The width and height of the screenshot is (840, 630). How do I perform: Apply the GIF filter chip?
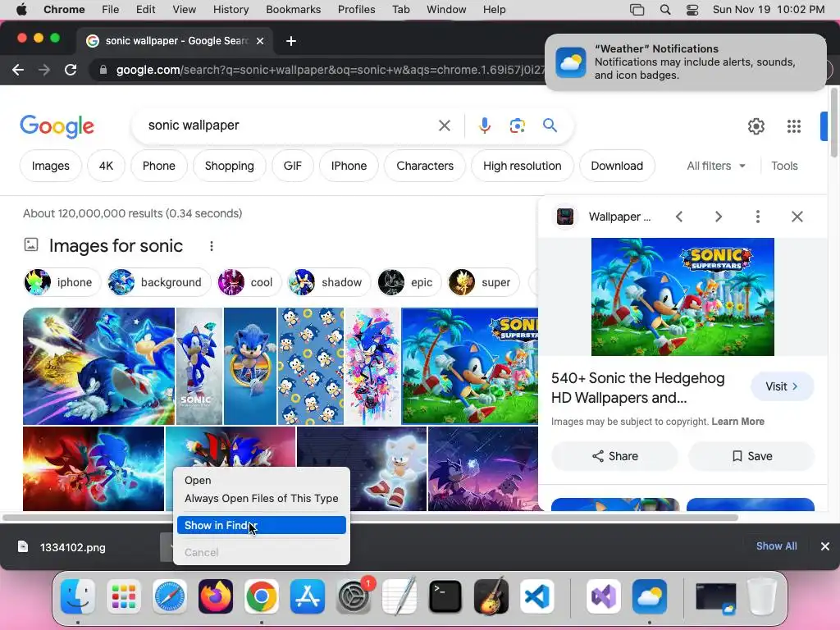pos(293,166)
